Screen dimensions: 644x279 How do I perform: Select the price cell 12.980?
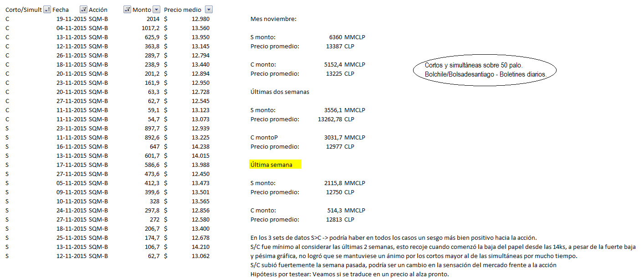[x=200, y=19]
